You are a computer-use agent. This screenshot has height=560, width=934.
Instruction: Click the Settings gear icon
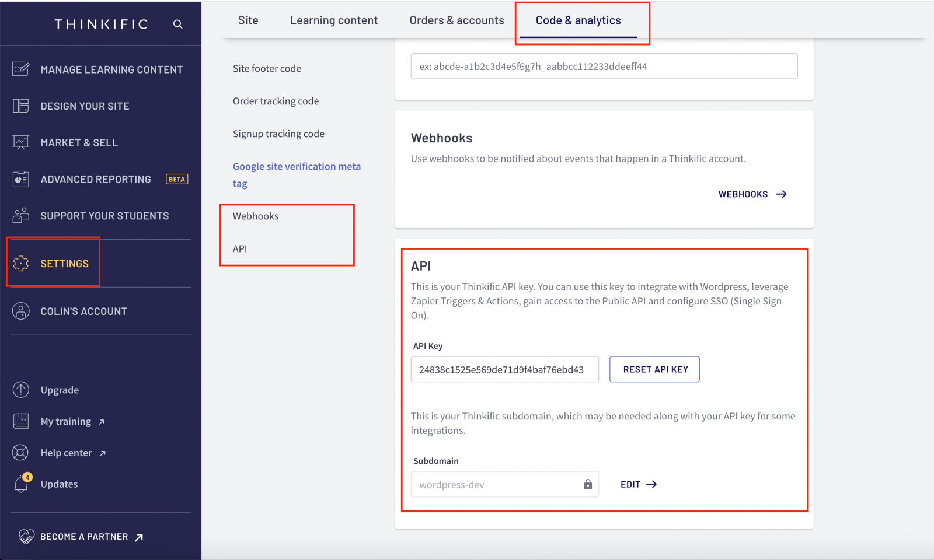pos(21,264)
